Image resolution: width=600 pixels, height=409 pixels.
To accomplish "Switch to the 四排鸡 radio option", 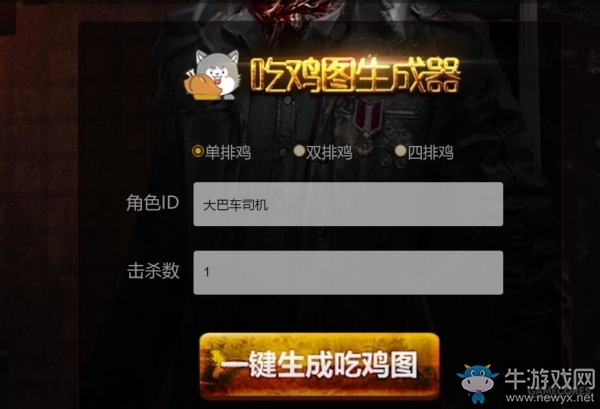I will 400,151.
